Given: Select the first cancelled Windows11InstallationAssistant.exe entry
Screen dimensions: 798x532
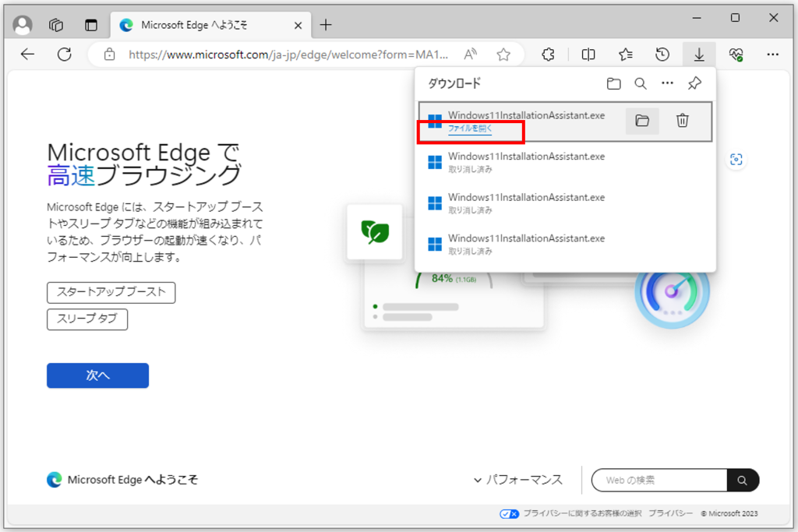Looking at the screenshot, I should (x=565, y=162).
